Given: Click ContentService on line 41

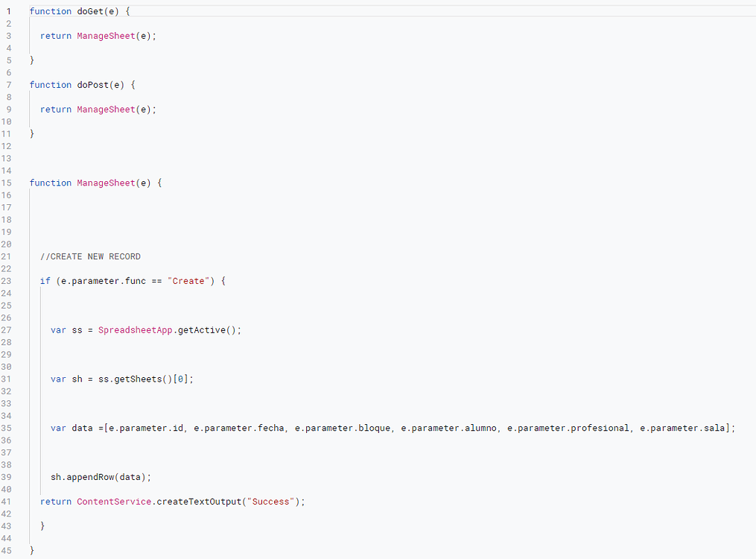Looking at the screenshot, I should (x=114, y=502).
